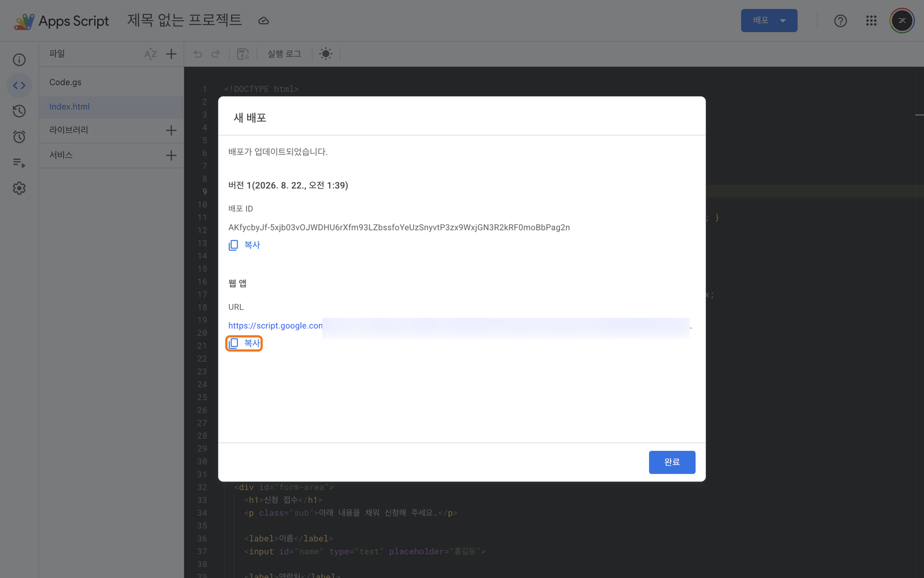The height and width of the screenshot is (578, 924).
Task: Open the 실행 로그 execution log
Action: 284,54
